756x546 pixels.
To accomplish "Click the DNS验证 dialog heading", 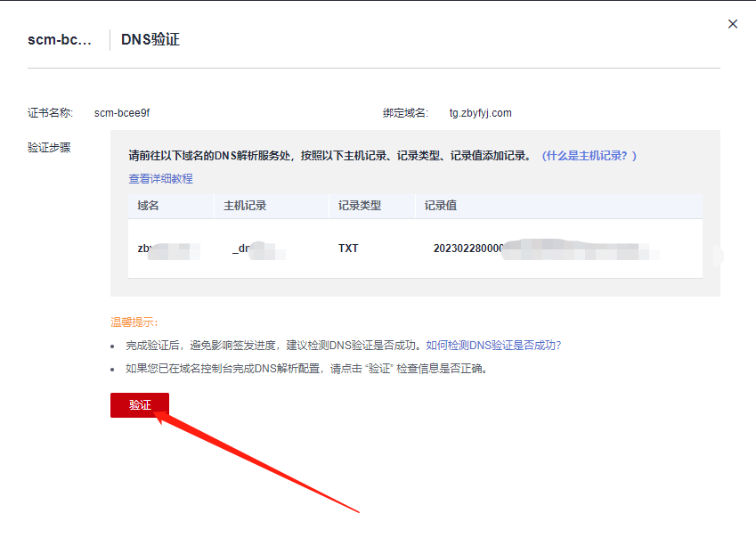I will pos(150,39).
